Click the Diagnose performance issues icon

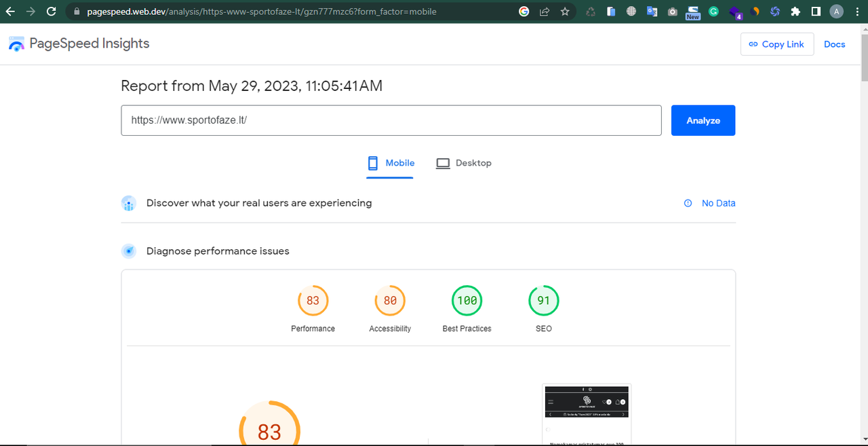point(129,251)
